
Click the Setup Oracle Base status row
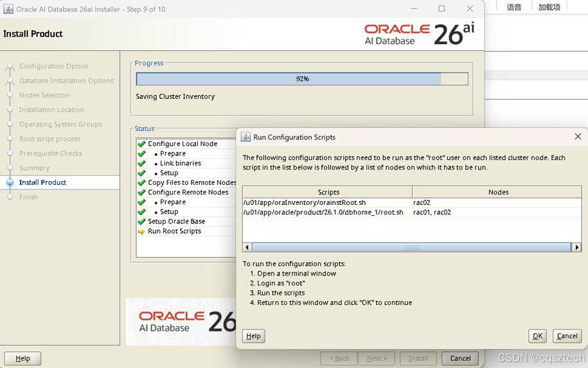(x=186, y=222)
